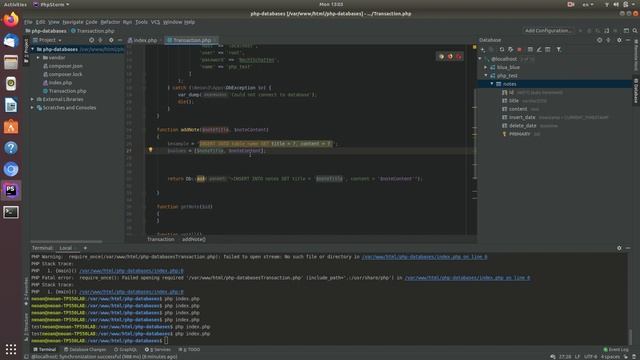Follow index.php on line 6 link in PHP Warning

click(x=424, y=257)
